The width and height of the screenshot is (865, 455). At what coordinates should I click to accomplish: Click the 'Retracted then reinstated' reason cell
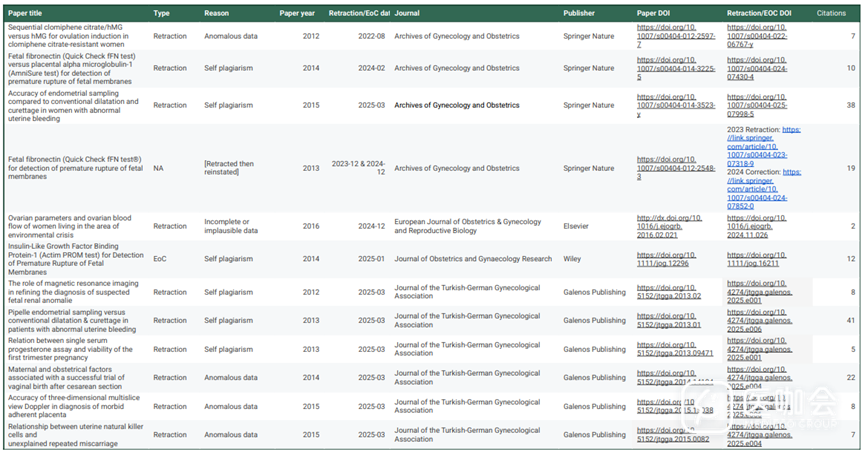click(236, 168)
